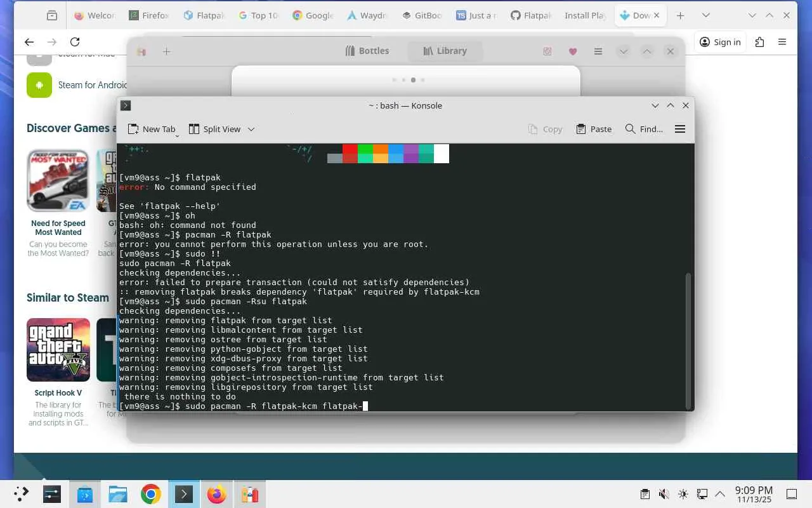This screenshot has height=508, width=812.
Task: Open the brightness tray icon
Action: click(x=683, y=494)
